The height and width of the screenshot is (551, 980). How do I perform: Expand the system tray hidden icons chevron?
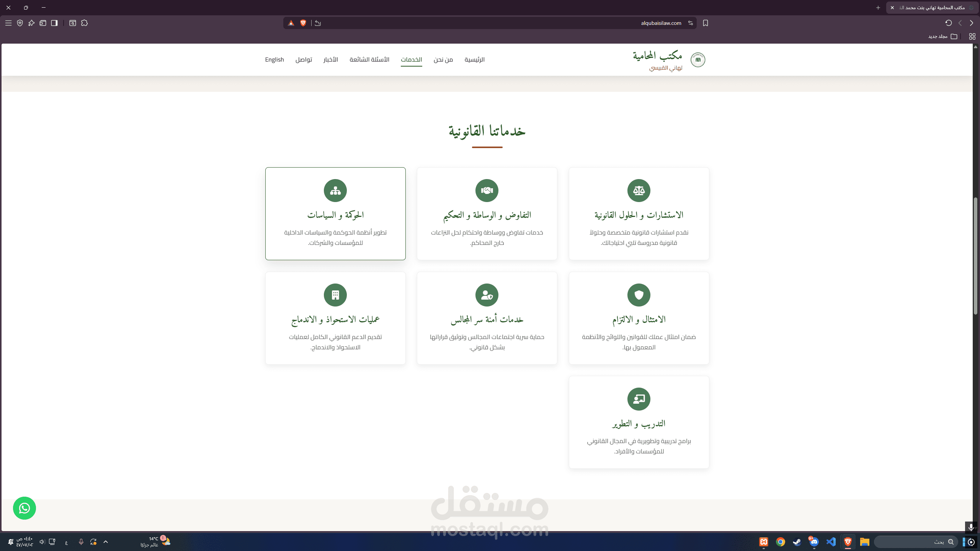point(106,542)
